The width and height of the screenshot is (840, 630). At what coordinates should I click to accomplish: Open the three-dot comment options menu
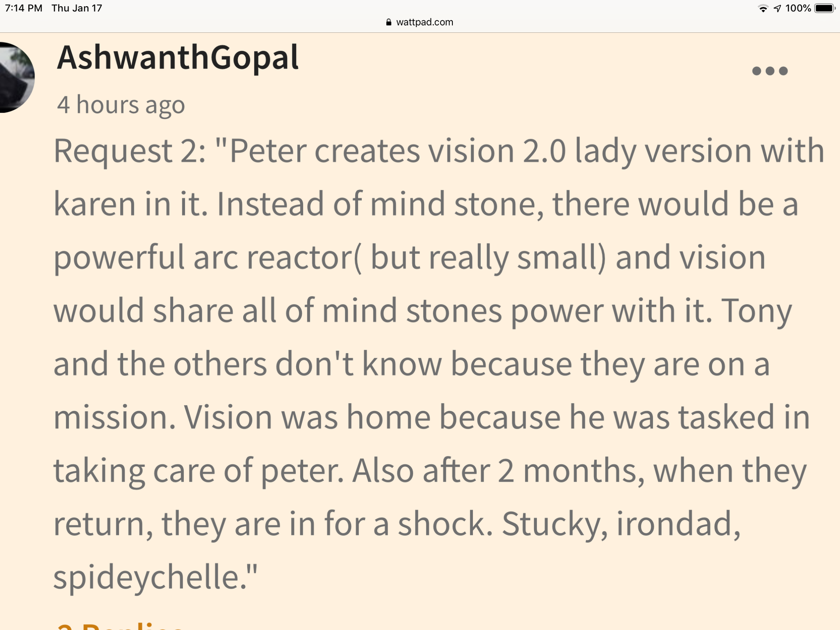[x=770, y=71]
